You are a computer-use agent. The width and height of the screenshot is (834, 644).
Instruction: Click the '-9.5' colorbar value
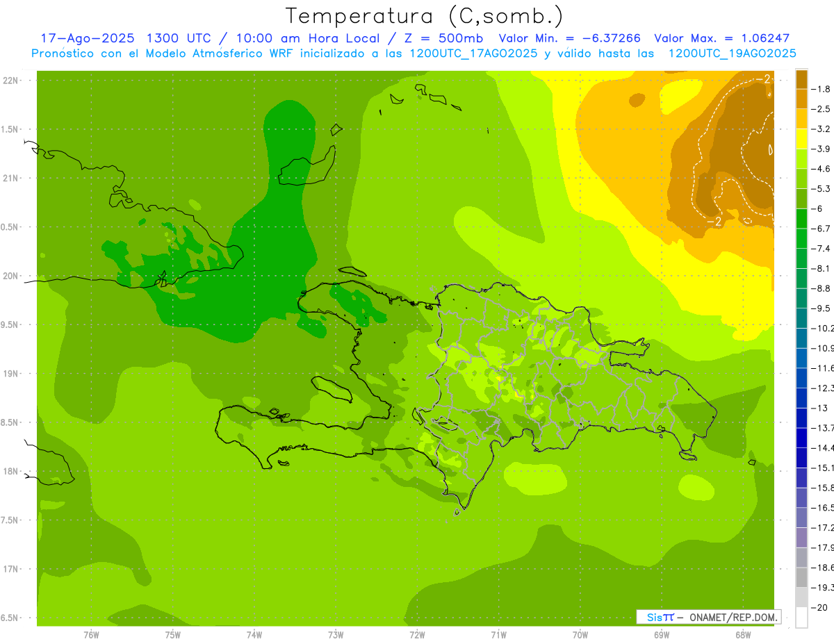point(821,308)
